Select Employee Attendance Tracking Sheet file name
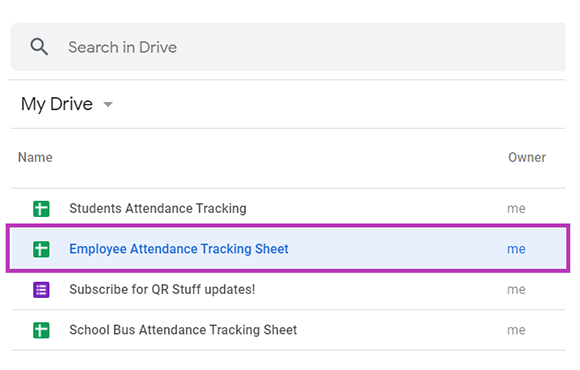The image size is (580, 370). pos(179,249)
